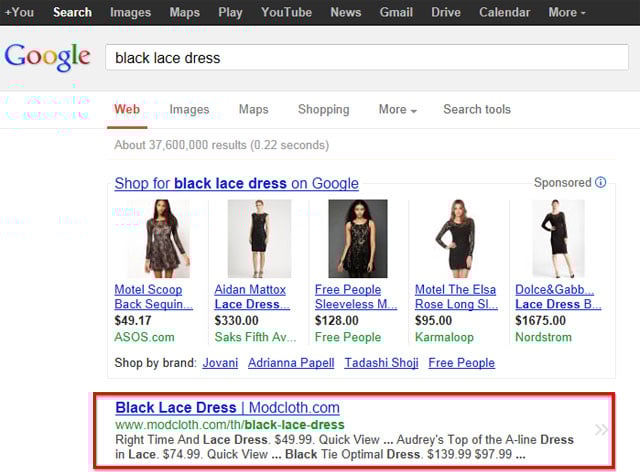Viewport: 640px width, 474px height.
Task: Click the $95.00 price text
Action: click(x=433, y=320)
